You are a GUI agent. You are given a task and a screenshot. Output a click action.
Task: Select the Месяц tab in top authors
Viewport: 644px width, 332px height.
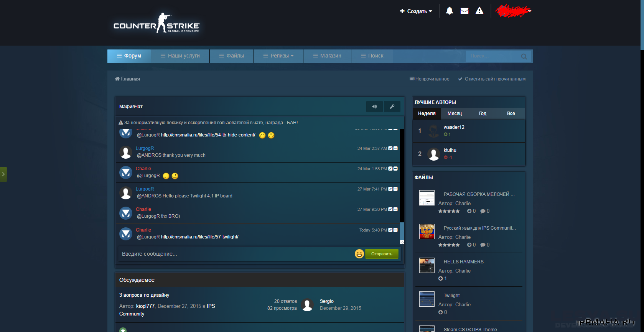[455, 113]
